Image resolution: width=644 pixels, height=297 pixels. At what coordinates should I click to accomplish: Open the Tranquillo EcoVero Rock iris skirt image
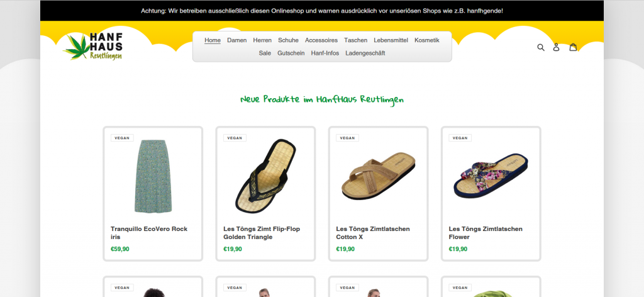(x=153, y=176)
